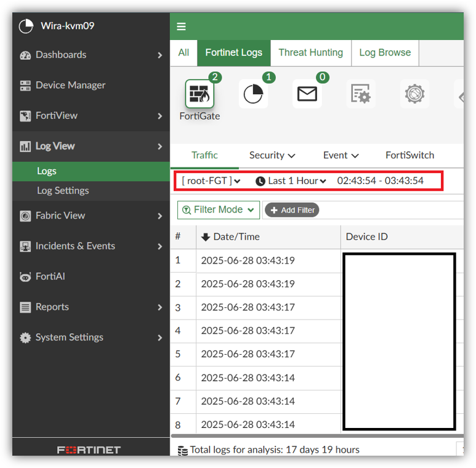Select the FortiGate firewall log icon
This screenshot has height=468, width=476.
200,94
